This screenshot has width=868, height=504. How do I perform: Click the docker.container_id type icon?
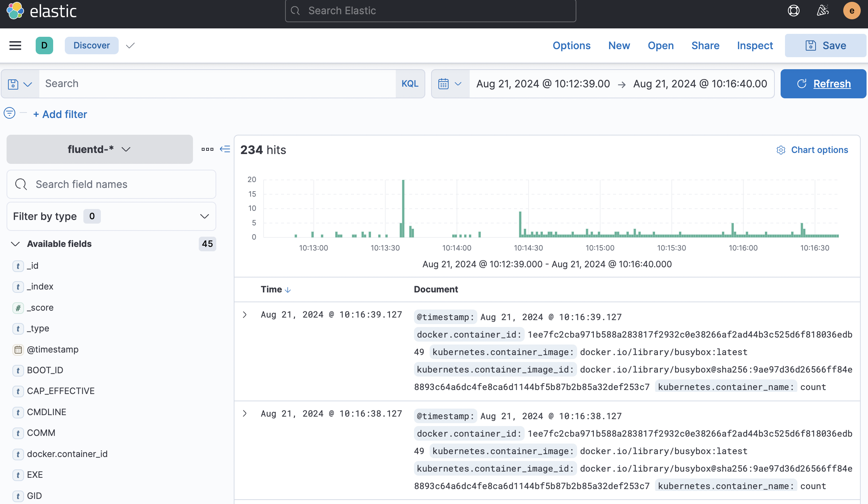click(18, 454)
